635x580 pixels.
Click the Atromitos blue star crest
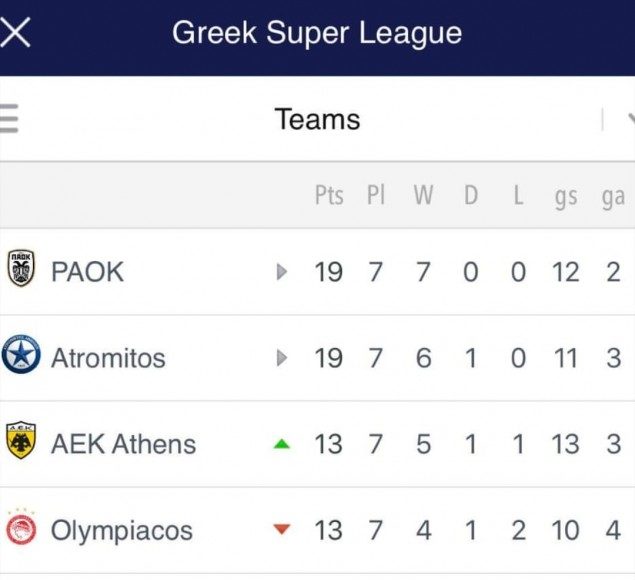(x=21, y=357)
